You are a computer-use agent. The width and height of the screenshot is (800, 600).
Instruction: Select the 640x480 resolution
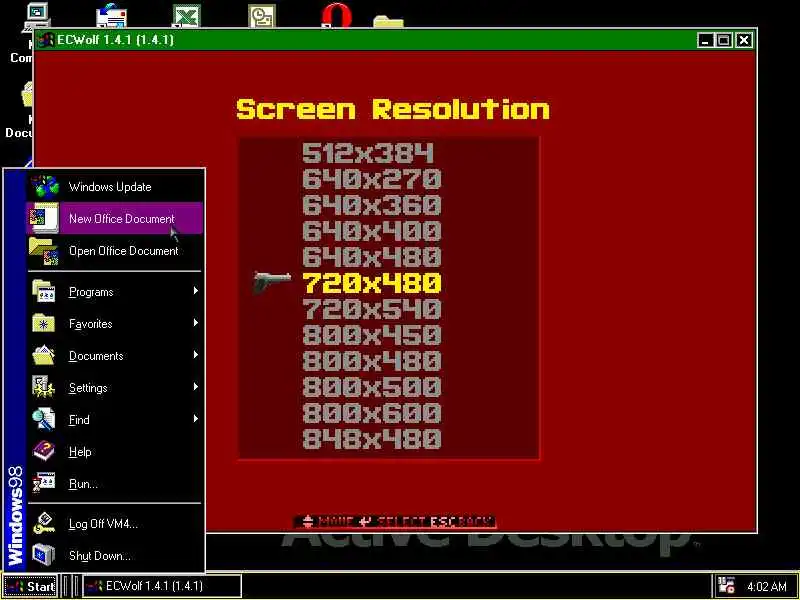(x=371, y=257)
